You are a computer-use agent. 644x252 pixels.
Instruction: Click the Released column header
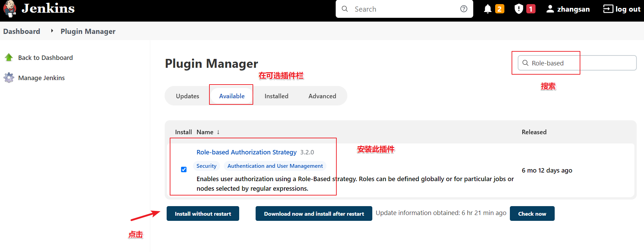(x=534, y=132)
